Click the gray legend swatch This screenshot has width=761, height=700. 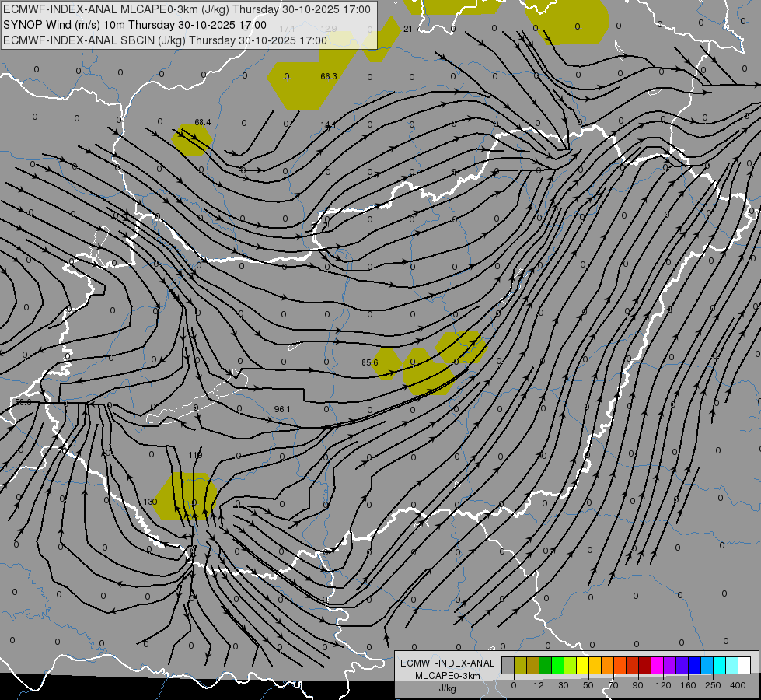pyautogui.click(x=508, y=665)
